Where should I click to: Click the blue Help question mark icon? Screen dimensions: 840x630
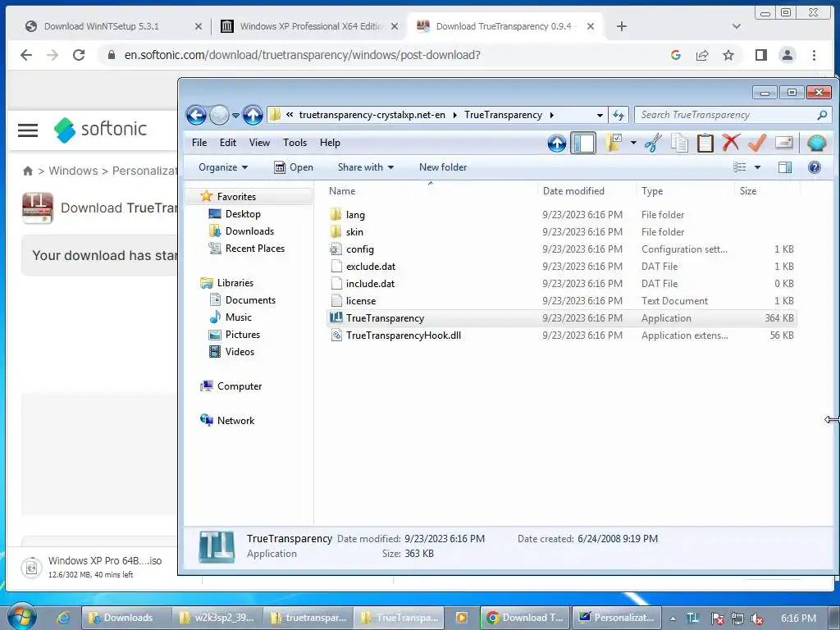pos(815,167)
